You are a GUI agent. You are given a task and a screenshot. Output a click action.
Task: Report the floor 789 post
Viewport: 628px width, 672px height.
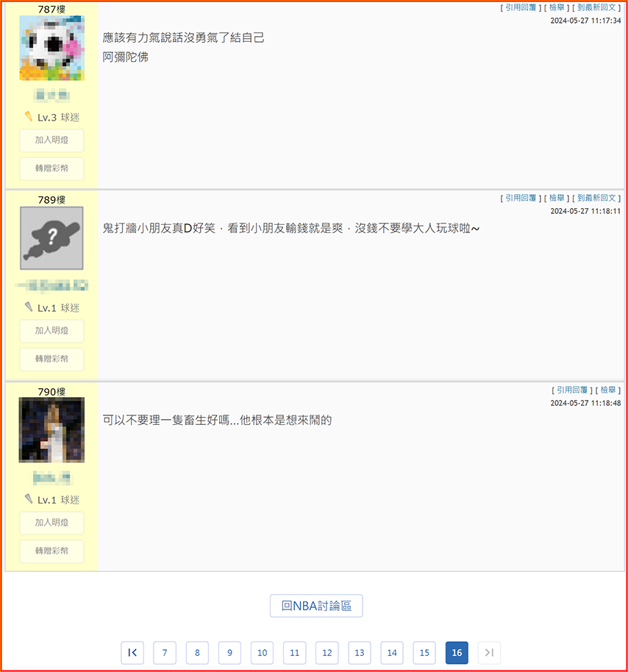[557, 198]
